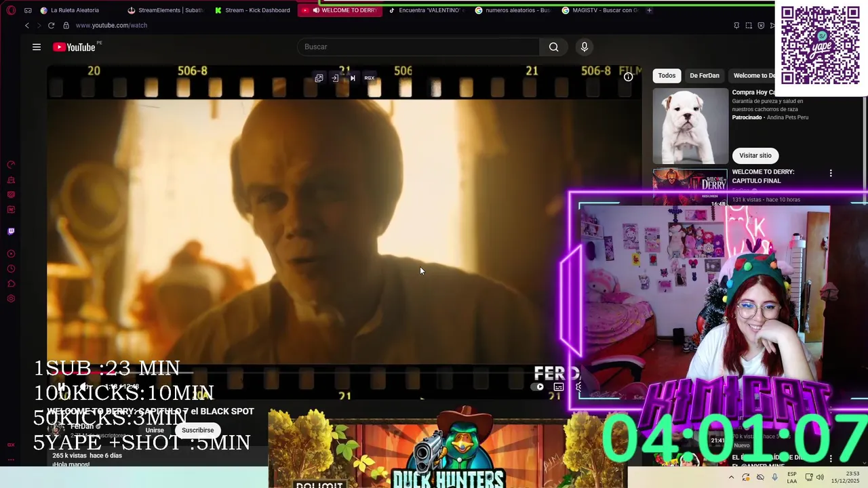Open the GX Control sidebar icon

11,165
